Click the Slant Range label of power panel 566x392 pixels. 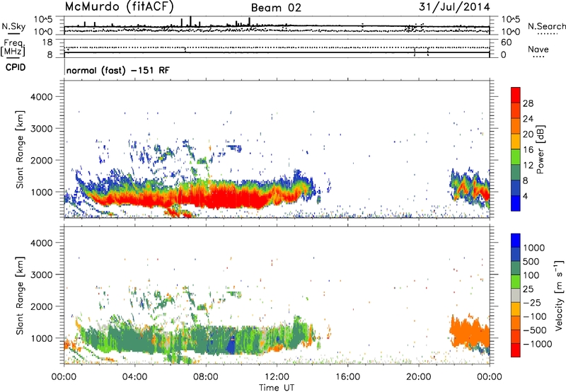click(x=21, y=149)
